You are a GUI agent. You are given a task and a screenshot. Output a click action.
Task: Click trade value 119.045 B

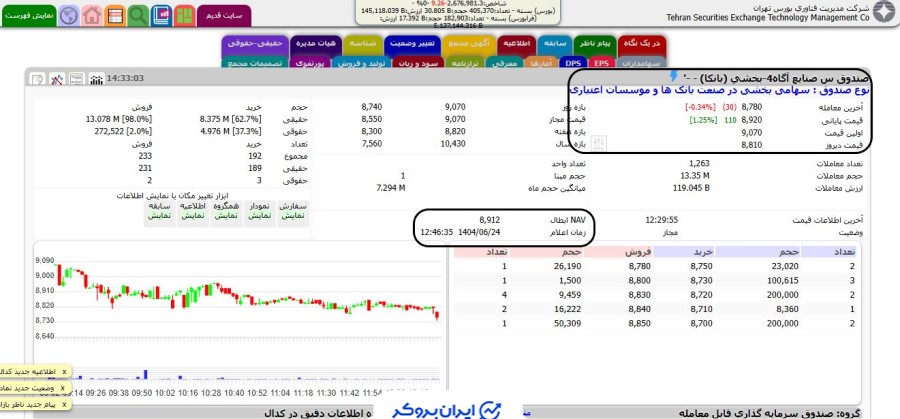pos(691,188)
